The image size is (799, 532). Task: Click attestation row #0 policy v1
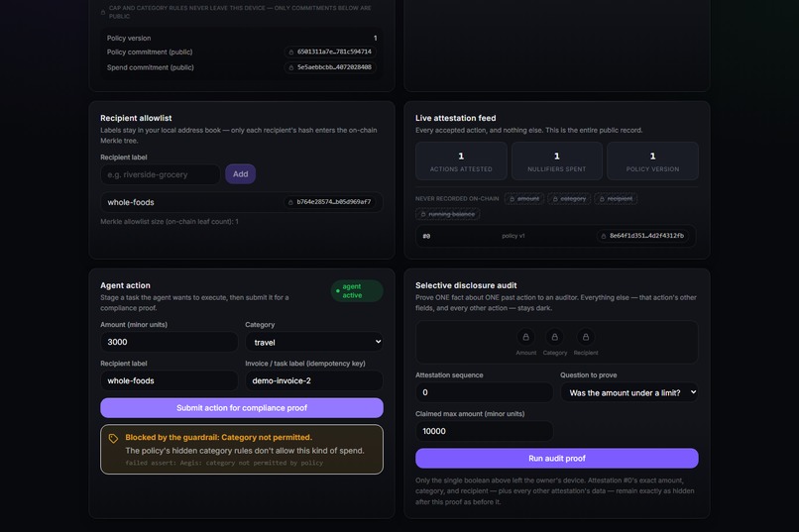pyautogui.click(x=556, y=236)
